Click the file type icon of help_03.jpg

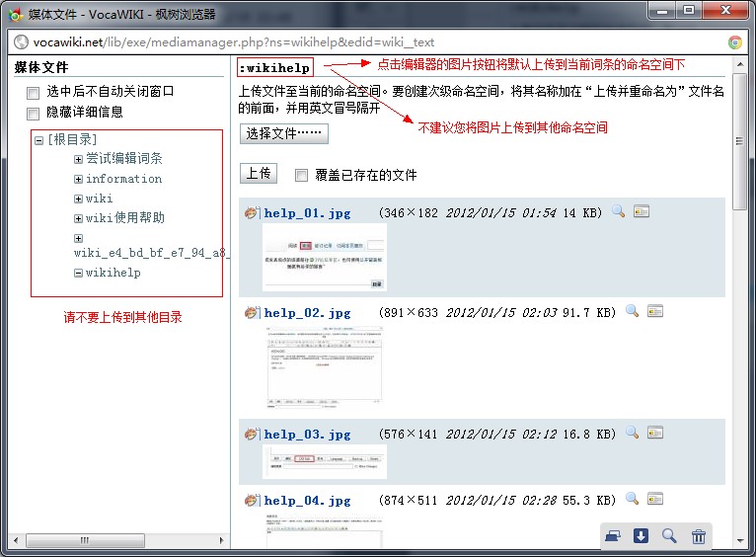[x=252, y=434]
